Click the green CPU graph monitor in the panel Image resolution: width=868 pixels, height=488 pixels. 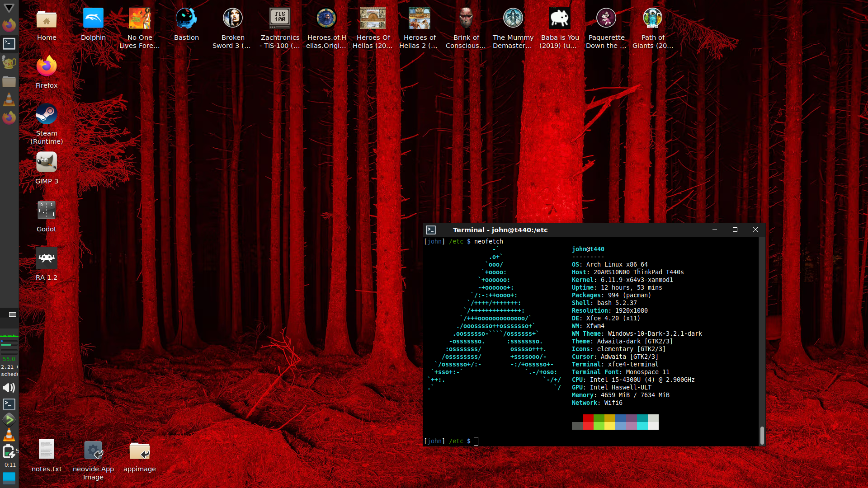pyautogui.click(x=9, y=335)
